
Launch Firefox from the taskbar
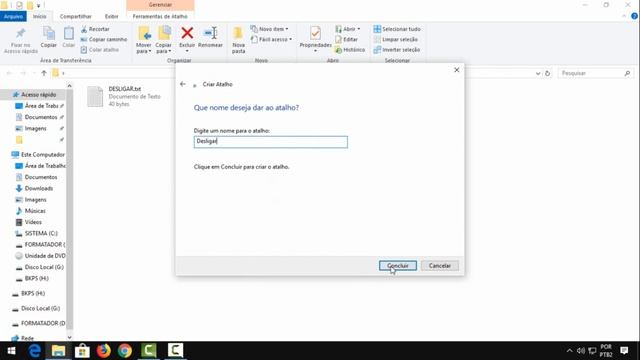click(104, 351)
